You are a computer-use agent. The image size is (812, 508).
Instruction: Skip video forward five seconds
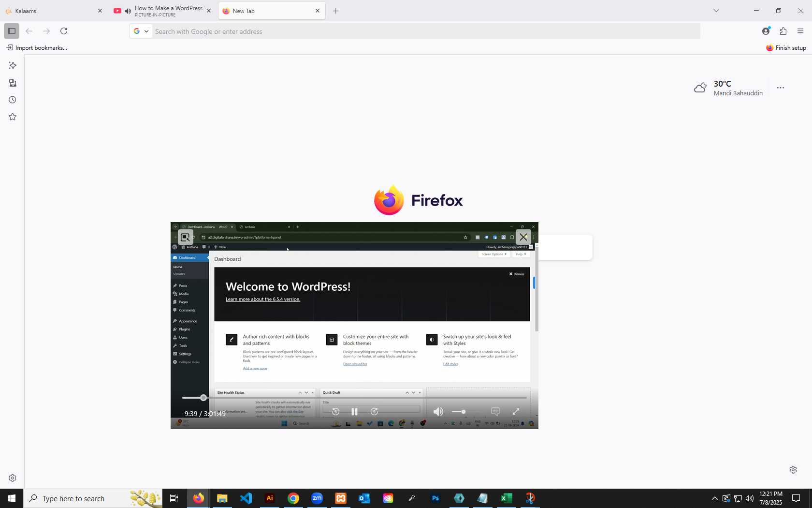[374, 412]
